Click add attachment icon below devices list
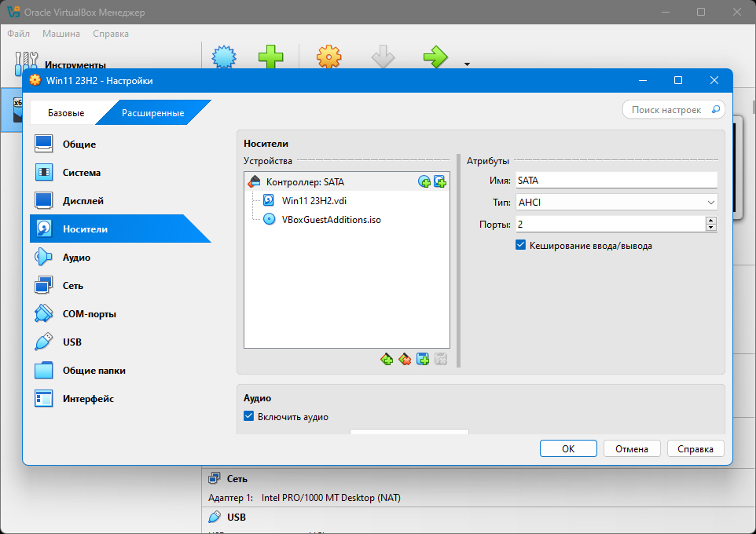 423,359
